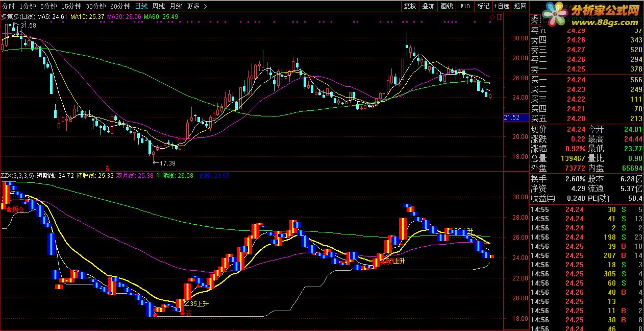Select the 卖四 24.28 order row
Viewport: 644px width, 331px height.
point(587,40)
